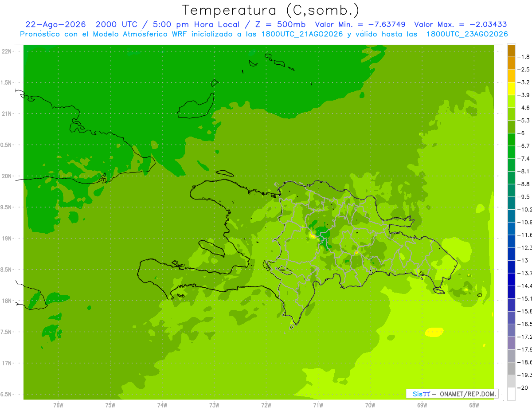Click the '-1.8' colorbar label
This screenshot has height=411, width=532.
tap(524, 57)
